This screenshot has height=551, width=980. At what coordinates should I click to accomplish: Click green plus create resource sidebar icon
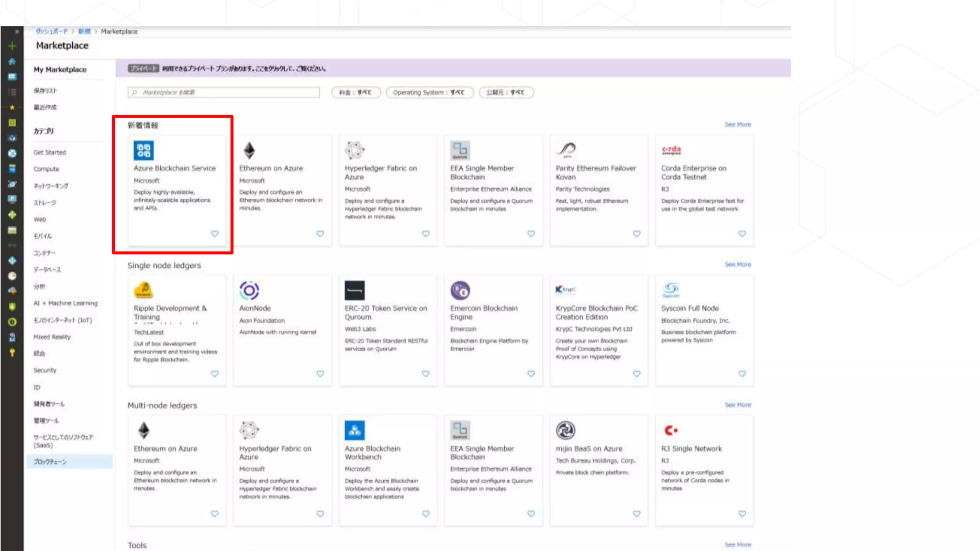point(12,46)
